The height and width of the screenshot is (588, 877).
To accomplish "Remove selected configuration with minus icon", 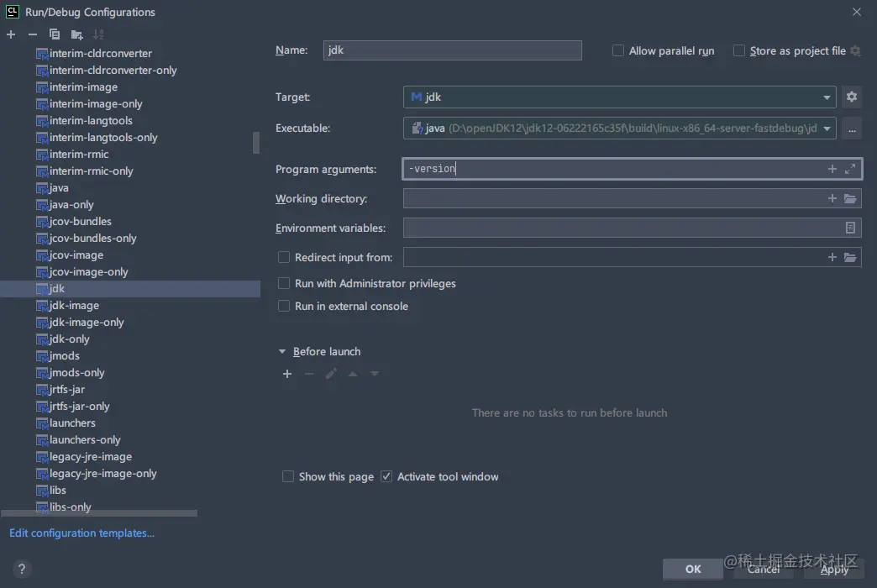I will [x=33, y=34].
